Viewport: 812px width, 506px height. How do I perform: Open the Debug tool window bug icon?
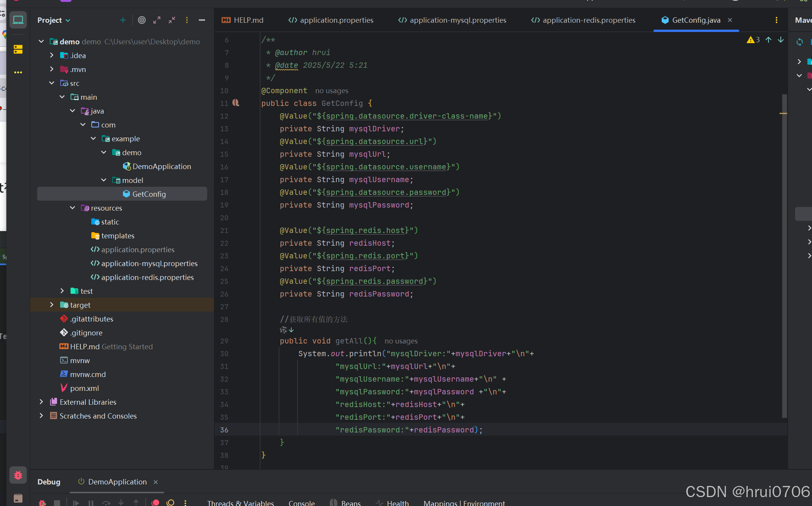(x=18, y=475)
